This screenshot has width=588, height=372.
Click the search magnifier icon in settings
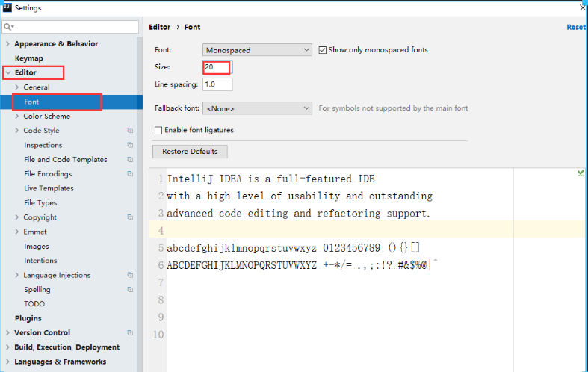coord(8,27)
